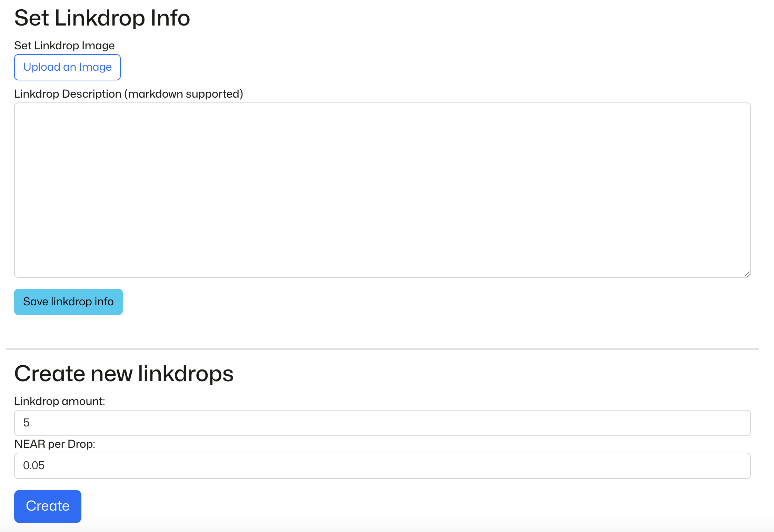Focus the NEAR per Drop input
Screen dimensions: 774x532
coord(382,466)
